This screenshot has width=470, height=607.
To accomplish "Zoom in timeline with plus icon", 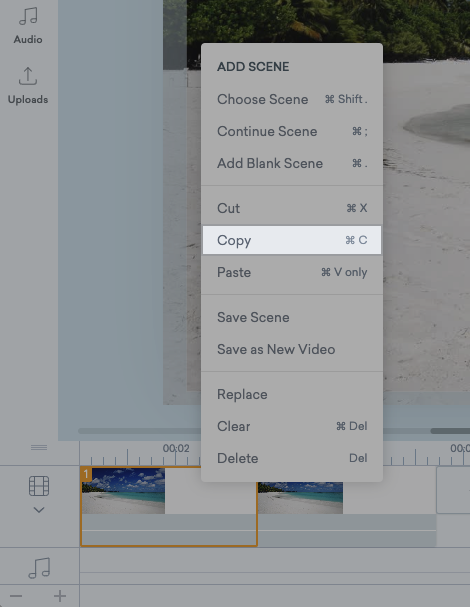I will click(60, 596).
